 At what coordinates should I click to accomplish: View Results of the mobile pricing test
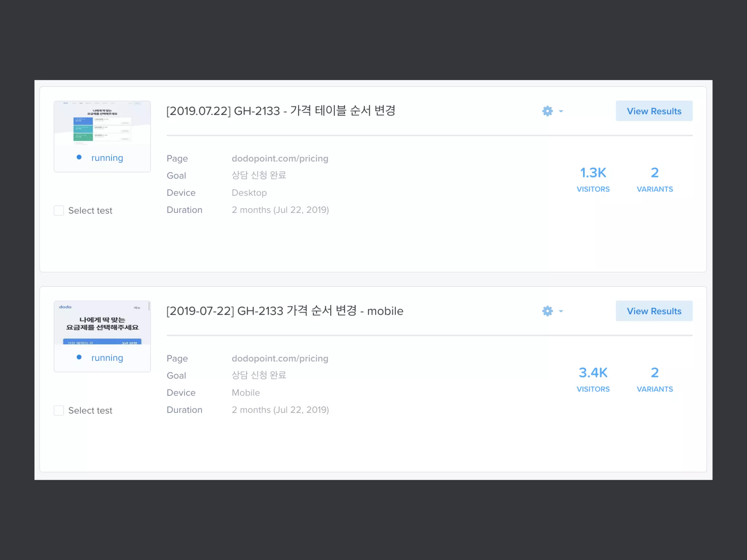[654, 311]
